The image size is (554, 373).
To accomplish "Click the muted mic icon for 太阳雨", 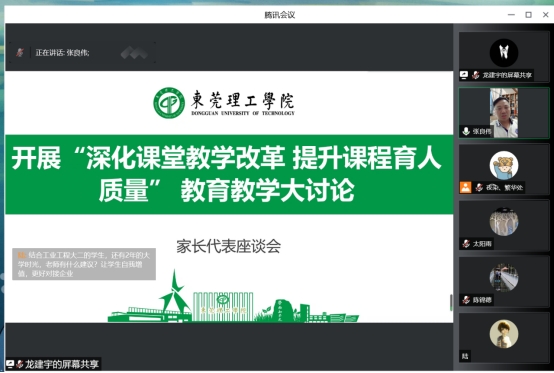I will 466,243.
